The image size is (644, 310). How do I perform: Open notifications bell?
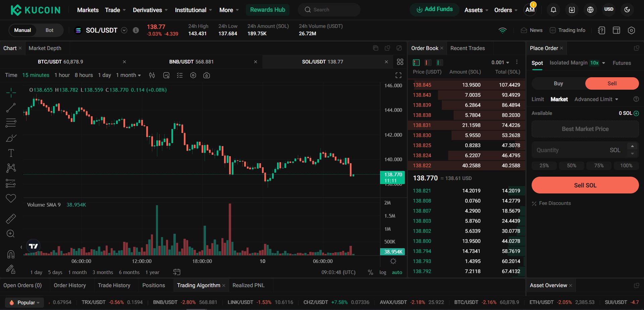(553, 10)
